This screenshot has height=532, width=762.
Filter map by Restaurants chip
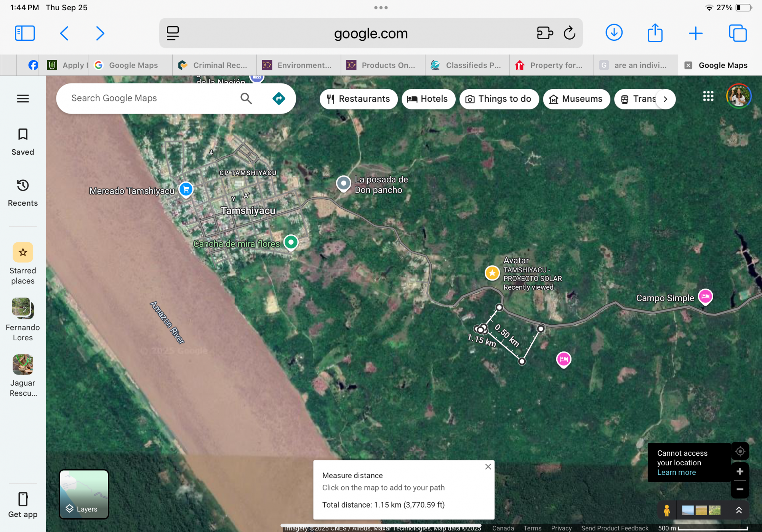point(359,99)
